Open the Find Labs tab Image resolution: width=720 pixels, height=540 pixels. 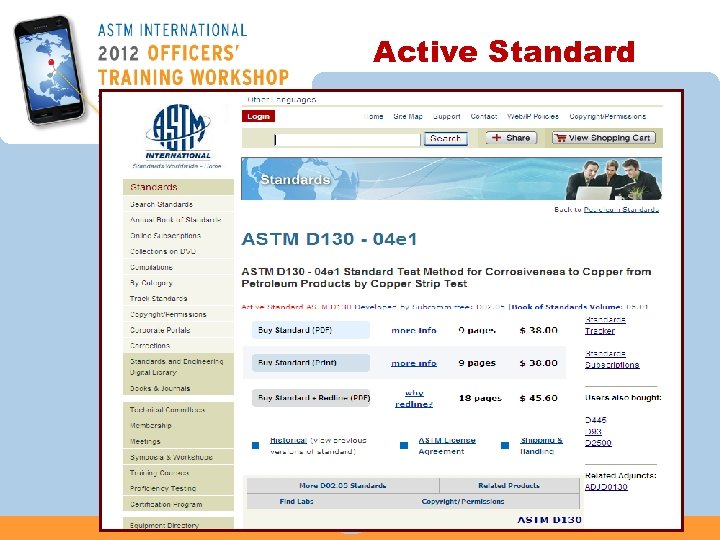tap(296, 501)
